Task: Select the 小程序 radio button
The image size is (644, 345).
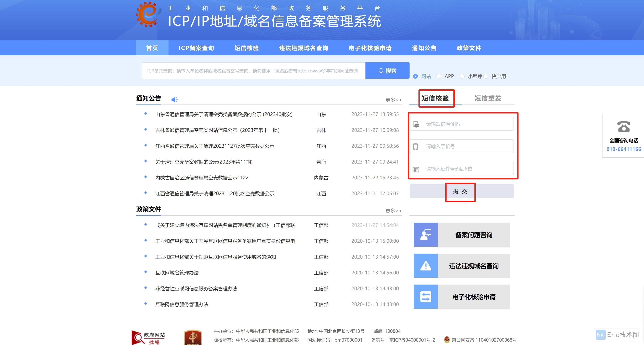Action: (x=462, y=76)
